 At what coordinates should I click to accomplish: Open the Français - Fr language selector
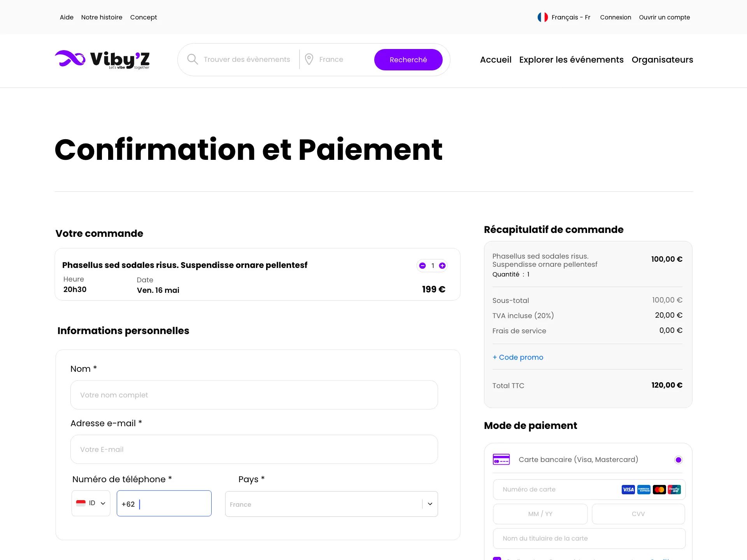pyautogui.click(x=564, y=17)
